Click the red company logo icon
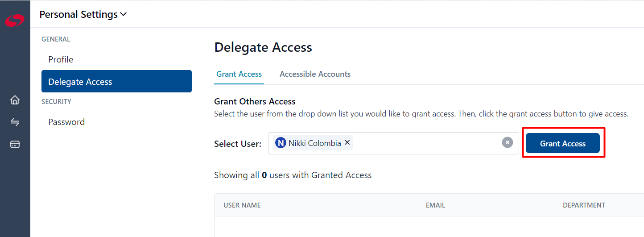 point(15,21)
